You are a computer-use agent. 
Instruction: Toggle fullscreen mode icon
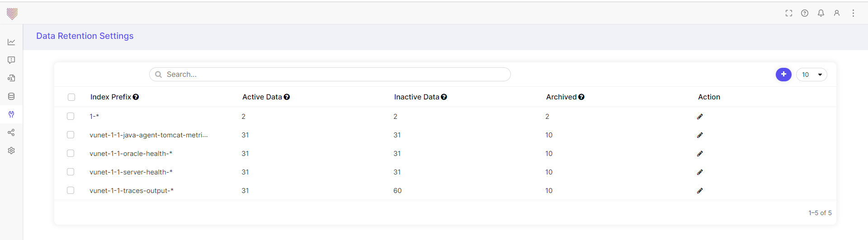pyautogui.click(x=789, y=13)
